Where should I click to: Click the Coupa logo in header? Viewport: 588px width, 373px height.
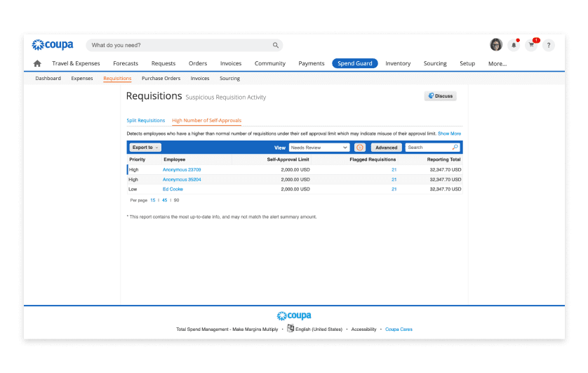(x=52, y=45)
